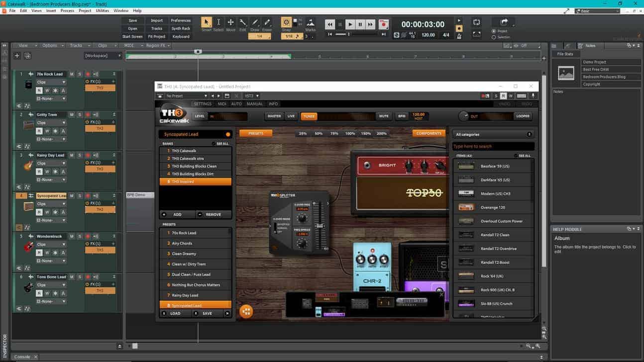Select the Project radio button
This screenshot has height=362, width=644.
click(494, 31)
